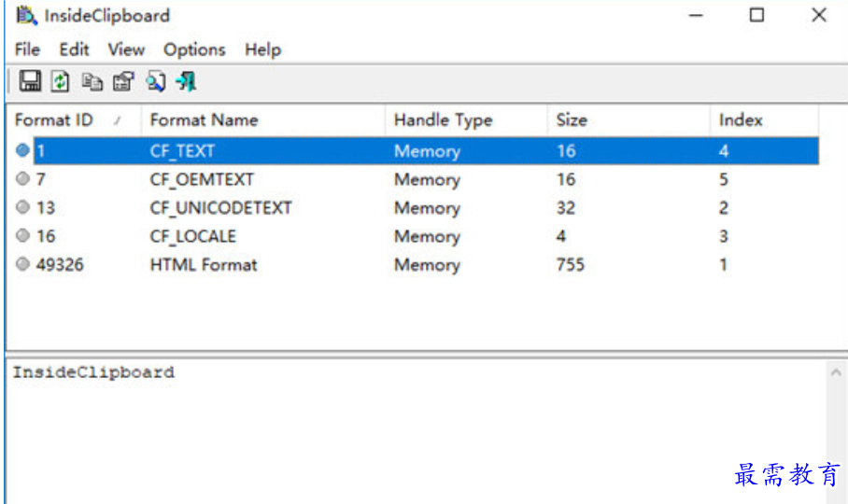Screen dimensions: 848x504
Task: Click index value 2 in CF_UNICODETEXT row
Action: tap(724, 207)
